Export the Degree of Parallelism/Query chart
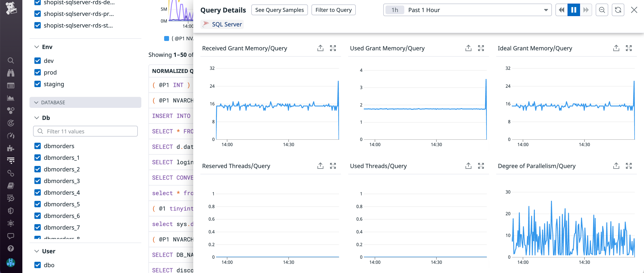Image resolution: width=644 pixels, height=273 pixels. tap(616, 166)
